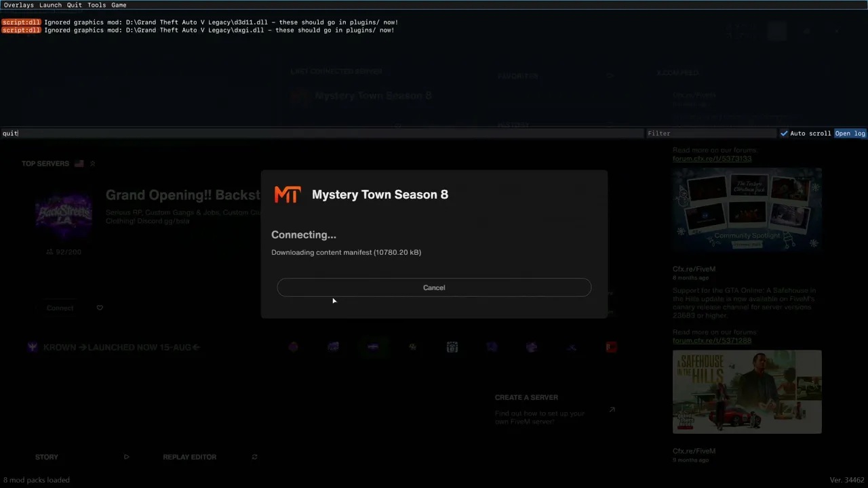The image size is (868, 488).
Task: Select the KROWN server logo icon
Action: [33, 347]
